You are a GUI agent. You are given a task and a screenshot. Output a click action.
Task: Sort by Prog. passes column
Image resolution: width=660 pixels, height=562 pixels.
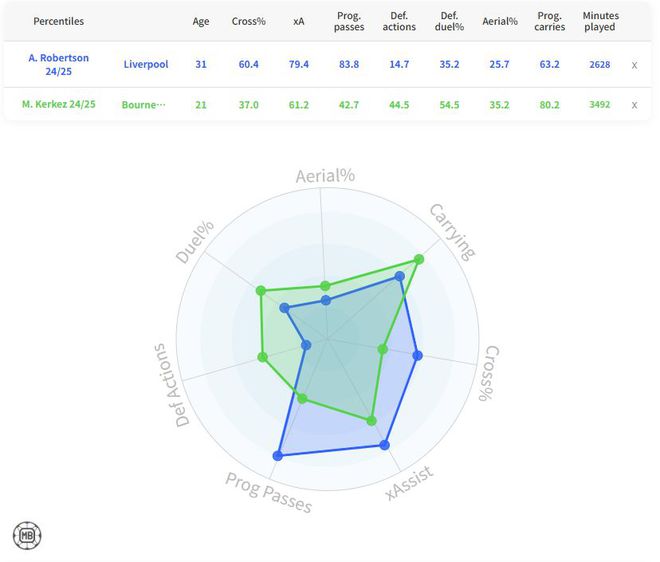(x=349, y=21)
